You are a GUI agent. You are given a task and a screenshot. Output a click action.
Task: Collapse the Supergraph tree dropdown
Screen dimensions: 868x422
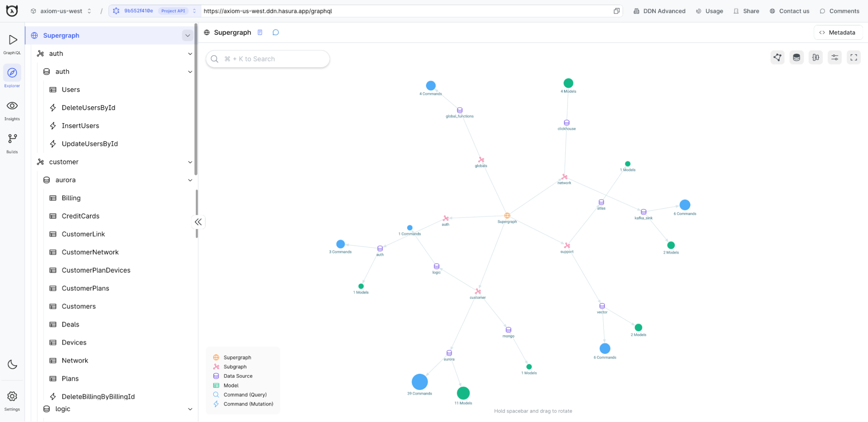188,36
